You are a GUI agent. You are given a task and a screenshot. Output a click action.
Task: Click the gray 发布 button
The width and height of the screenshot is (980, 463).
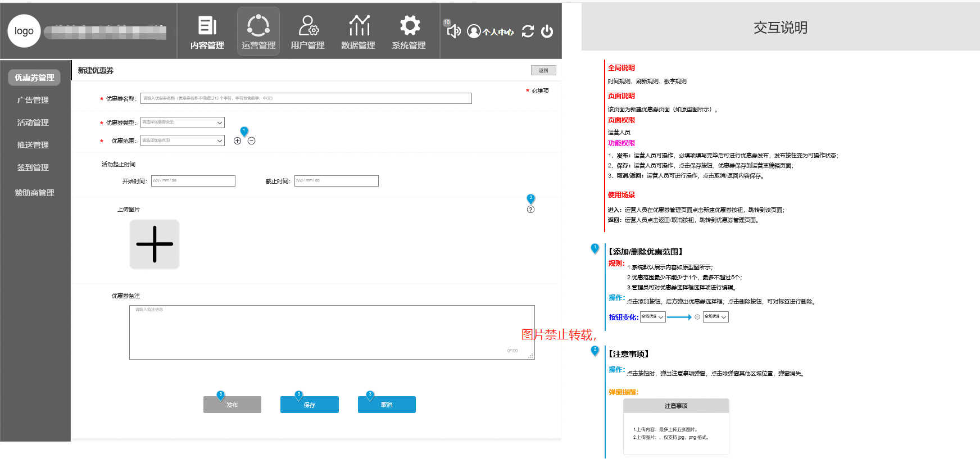coord(232,405)
